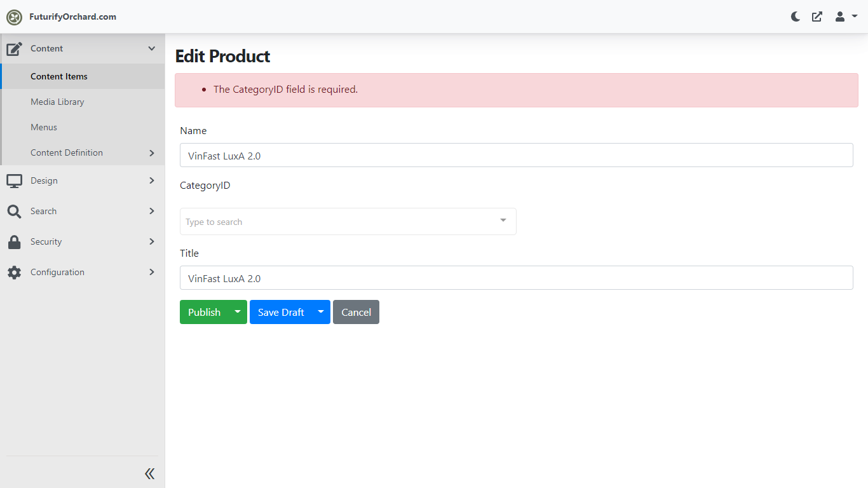Click the Save Draft button
The image size is (868, 488).
point(281,312)
